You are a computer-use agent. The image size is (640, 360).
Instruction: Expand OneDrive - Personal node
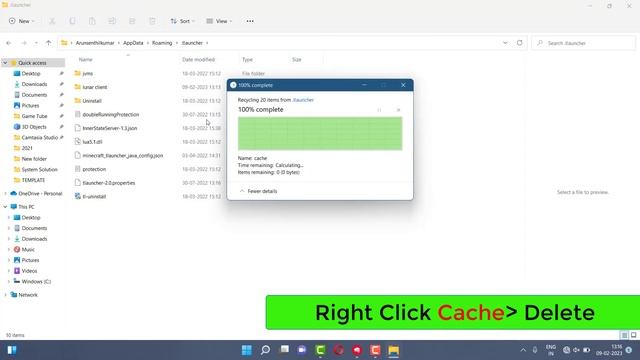[5, 193]
